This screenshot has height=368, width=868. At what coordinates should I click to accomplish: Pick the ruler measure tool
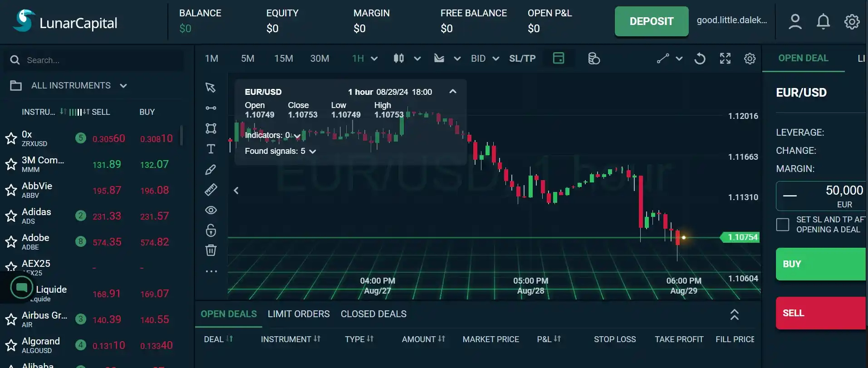tap(211, 190)
